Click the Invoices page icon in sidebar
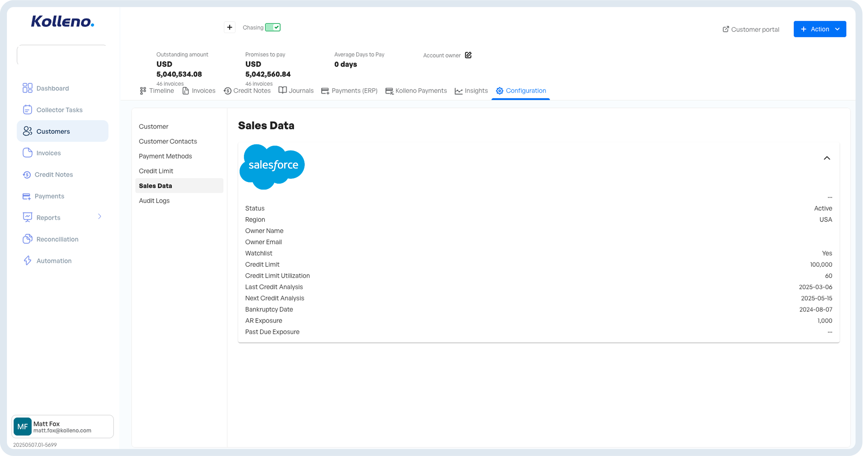 click(x=28, y=153)
